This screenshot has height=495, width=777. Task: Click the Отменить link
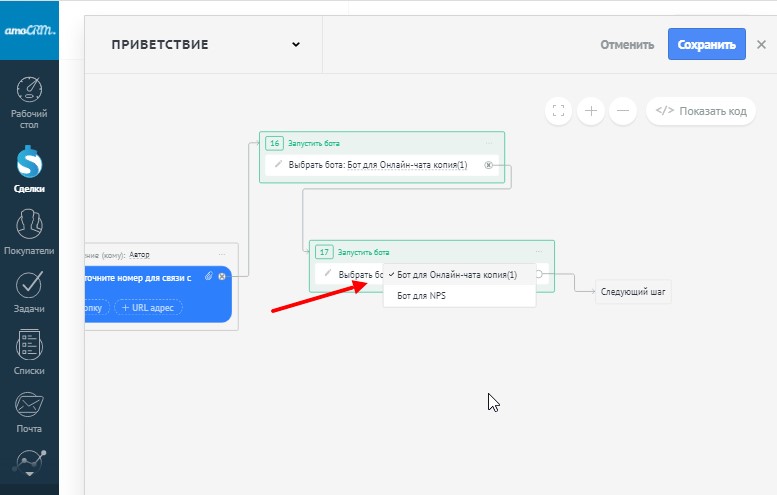click(x=627, y=45)
